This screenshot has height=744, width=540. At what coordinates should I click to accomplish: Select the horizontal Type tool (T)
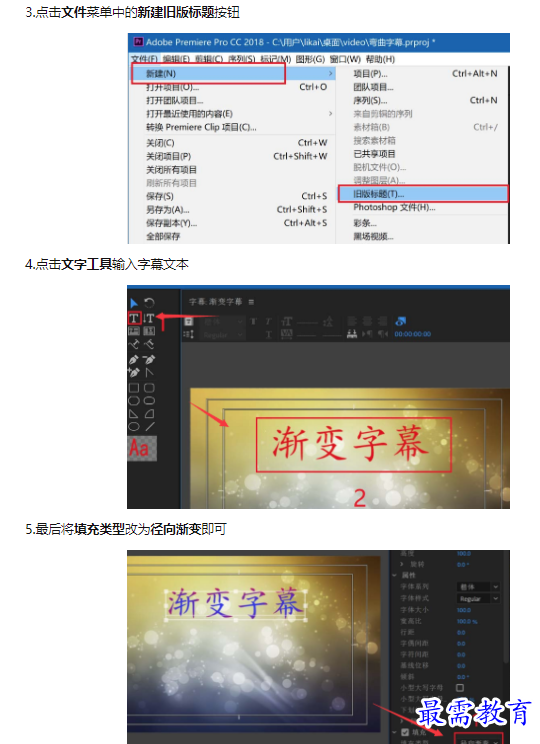click(x=134, y=318)
